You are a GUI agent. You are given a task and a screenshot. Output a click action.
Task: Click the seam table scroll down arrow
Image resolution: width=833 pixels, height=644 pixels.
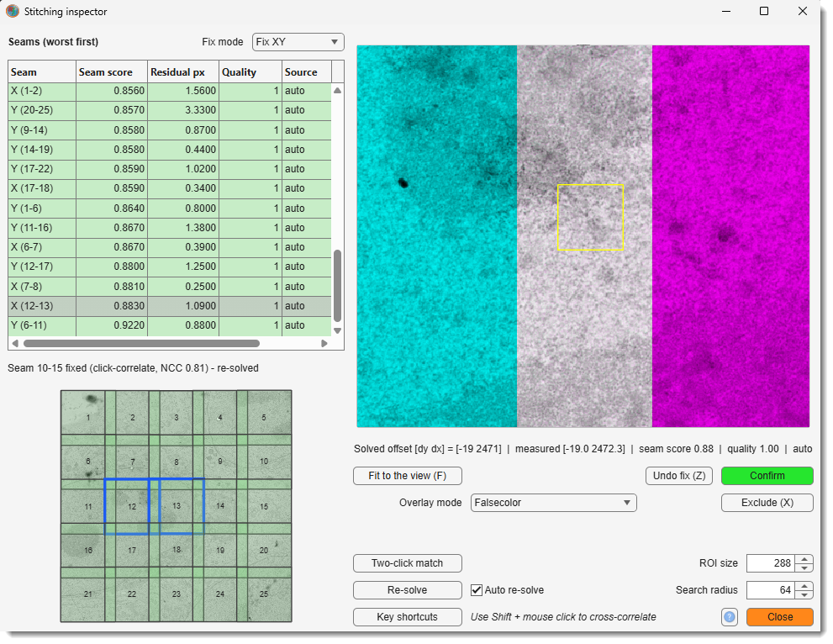point(337,330)
